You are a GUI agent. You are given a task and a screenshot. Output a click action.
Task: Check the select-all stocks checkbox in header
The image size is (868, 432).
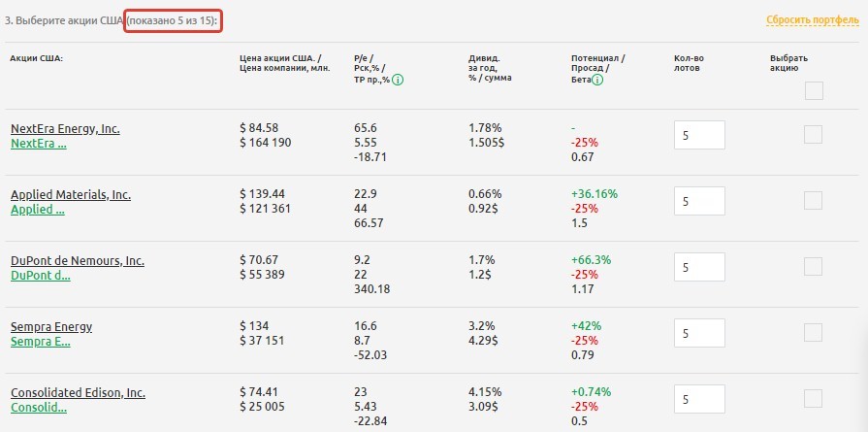814,91
